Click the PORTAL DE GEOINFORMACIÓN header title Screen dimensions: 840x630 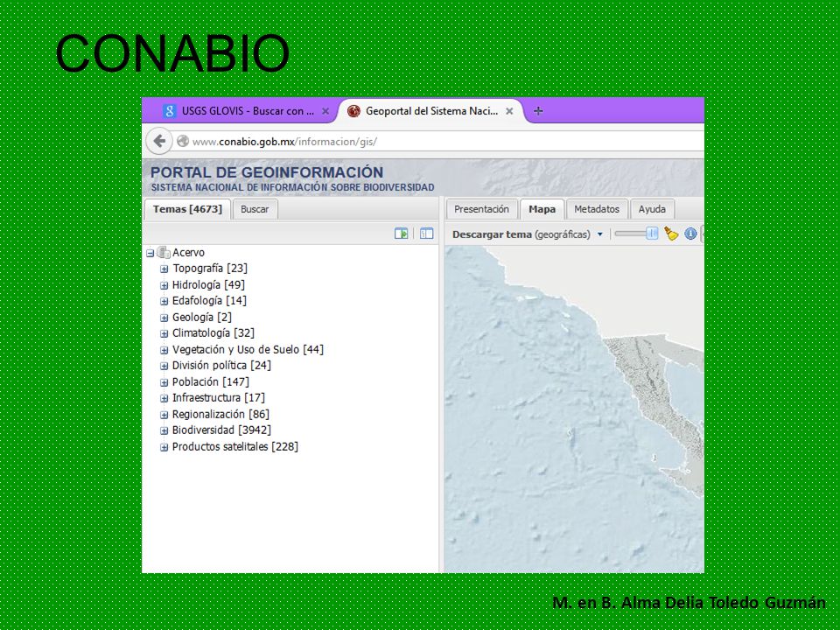267,172
